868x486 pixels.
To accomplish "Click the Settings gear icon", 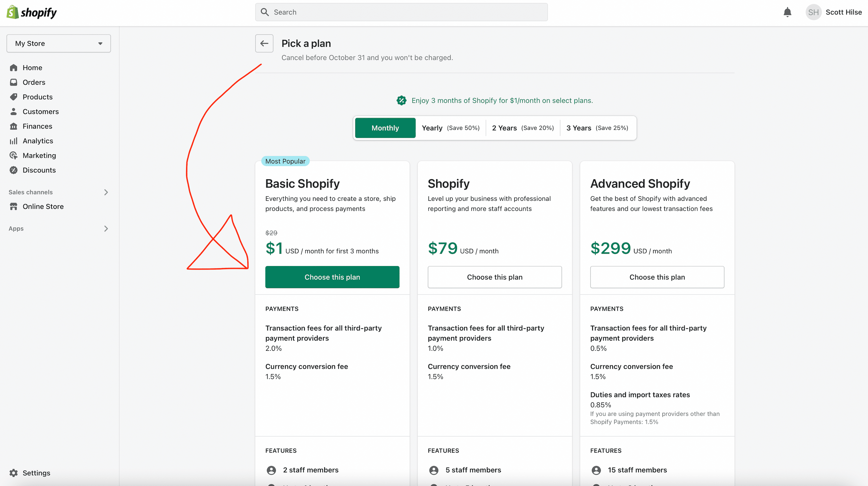I will tap(14, 473).
